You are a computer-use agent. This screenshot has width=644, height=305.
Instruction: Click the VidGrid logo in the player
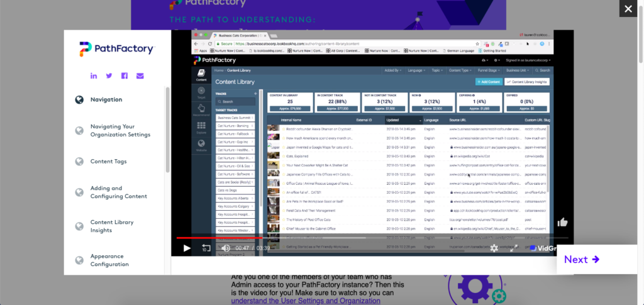coord(543,248)
